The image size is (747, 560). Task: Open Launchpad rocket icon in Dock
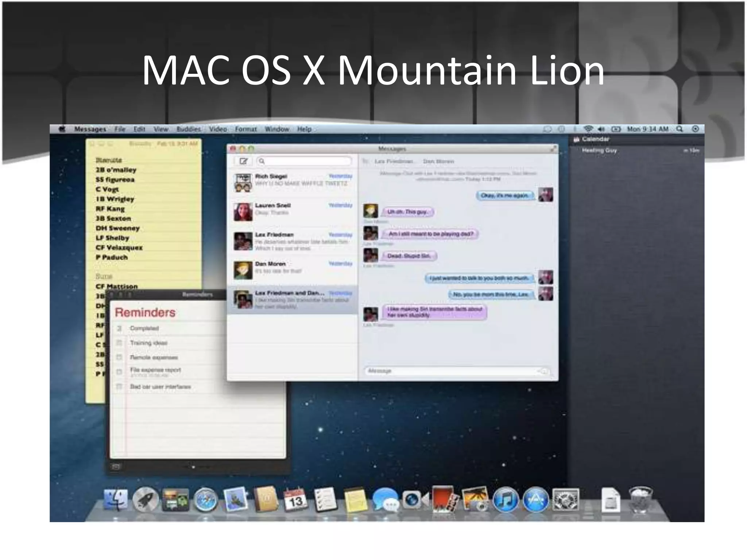pyautogui.click(x=145, y=499)
